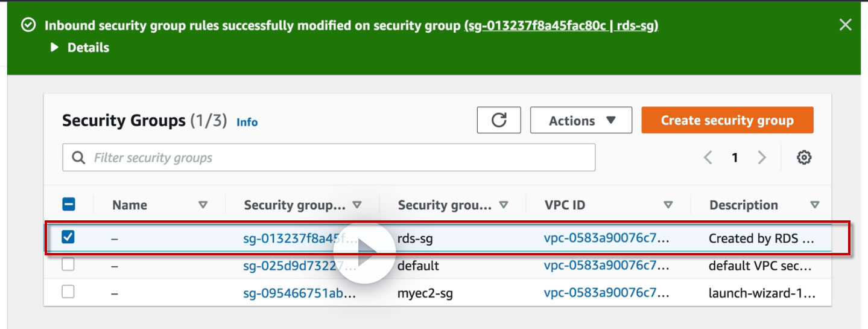This screenshot has height=329, width=868.
Task: Click the search magnifier icon
Action: pos(78,158)
